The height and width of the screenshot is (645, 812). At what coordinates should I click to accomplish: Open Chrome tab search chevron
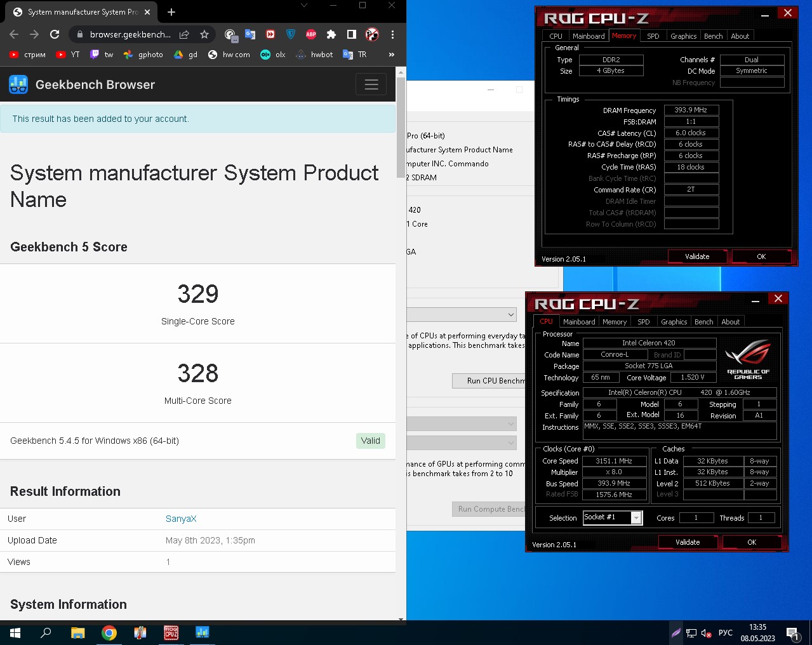[304, 5]
